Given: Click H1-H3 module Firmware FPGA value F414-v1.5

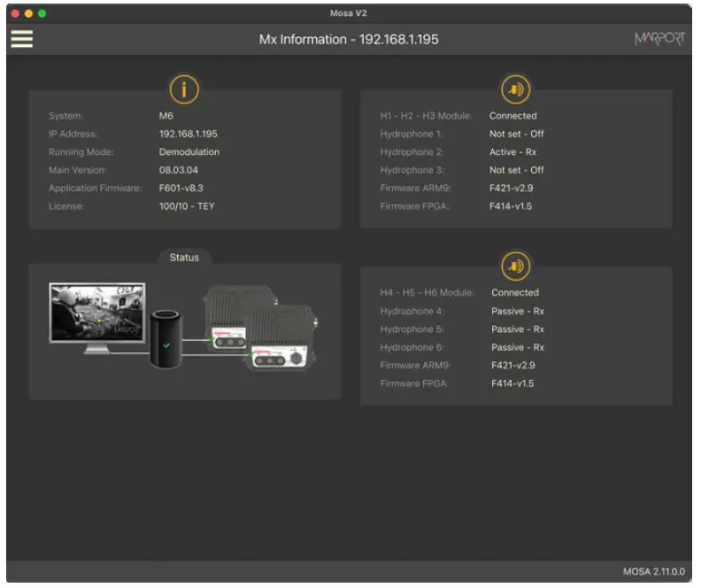Looking at the screenshot, I should point(511,206).
